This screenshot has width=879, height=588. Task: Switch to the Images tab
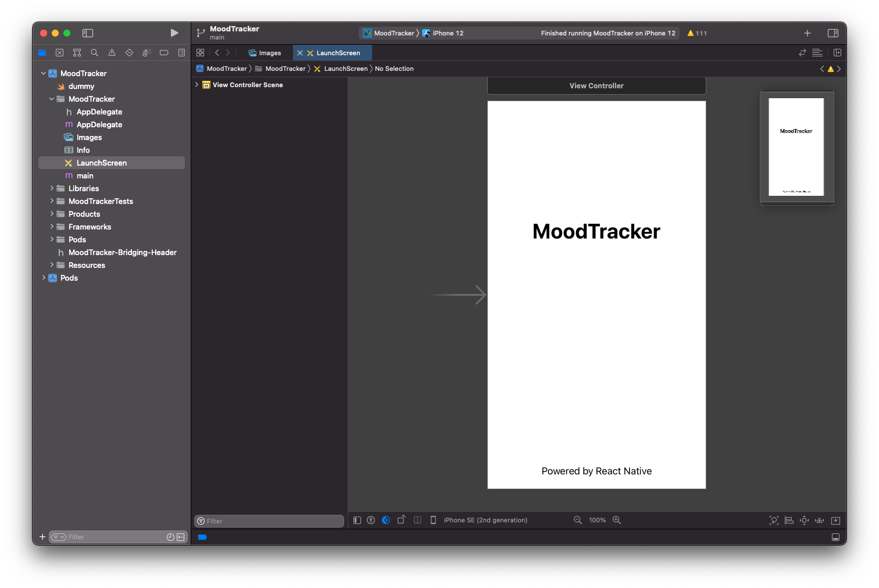pyautogui.click(x=265, y=52)
